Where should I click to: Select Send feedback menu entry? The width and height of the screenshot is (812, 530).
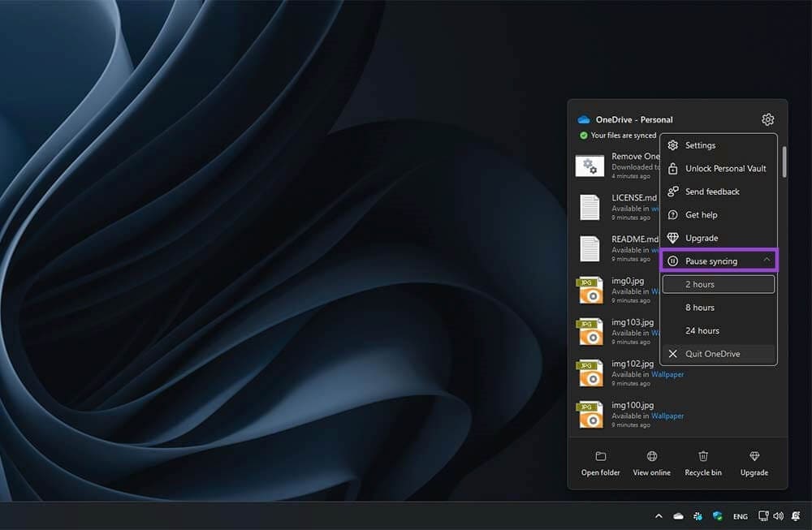pyautogui.click(x=719, y=192)
